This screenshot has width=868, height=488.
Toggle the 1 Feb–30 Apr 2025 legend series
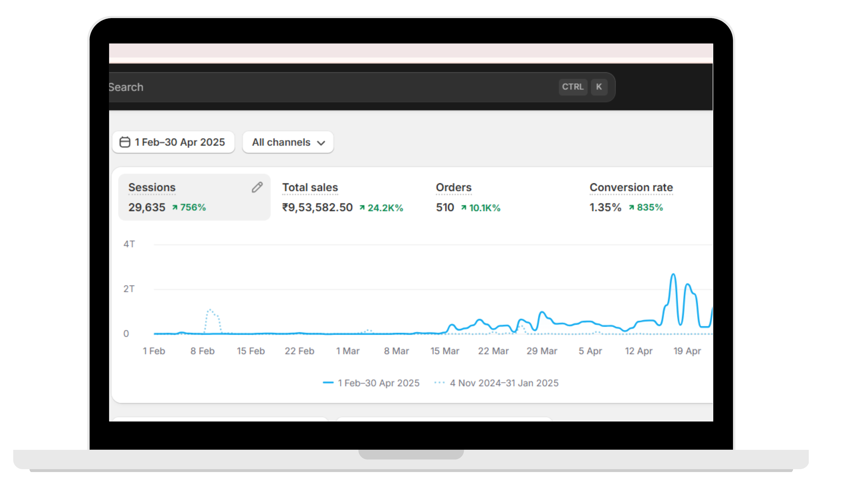point(371,383)
